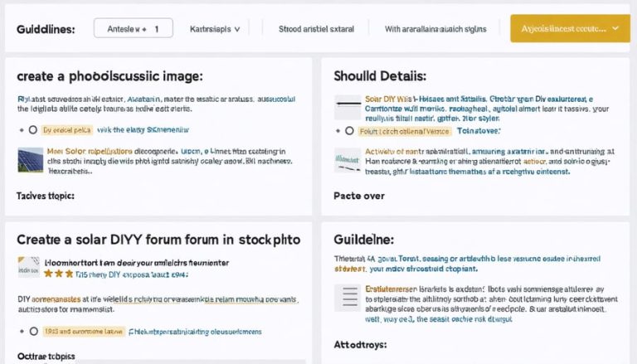Click the small bullet beside the Tolnatovee radio
Image resolution: width=637 pixels, height=364 pixels.
click(x=338, y=131)
